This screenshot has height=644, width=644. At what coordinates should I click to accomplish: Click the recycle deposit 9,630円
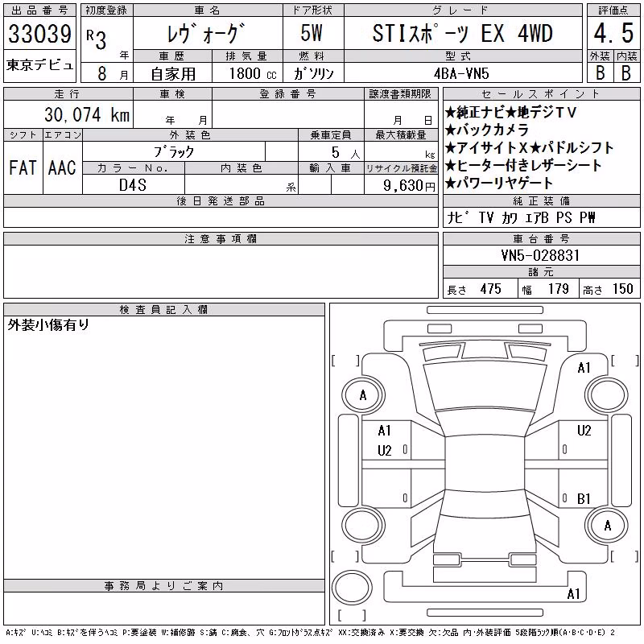pyautogui.click(x=409, y=186)
